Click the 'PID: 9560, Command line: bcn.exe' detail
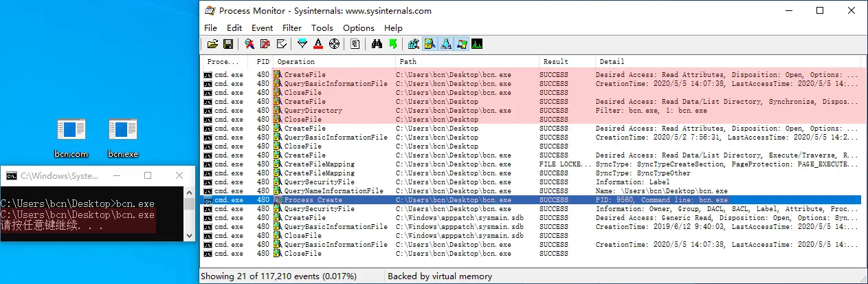Viewport: 868px width, 284px height. pyautogui.click(x=662, y=200)
